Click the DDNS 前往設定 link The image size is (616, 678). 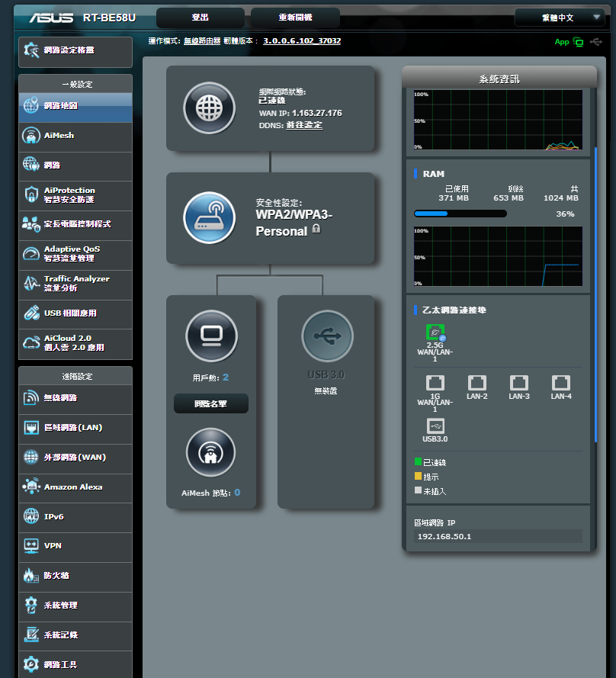click(x=304, y=125)
